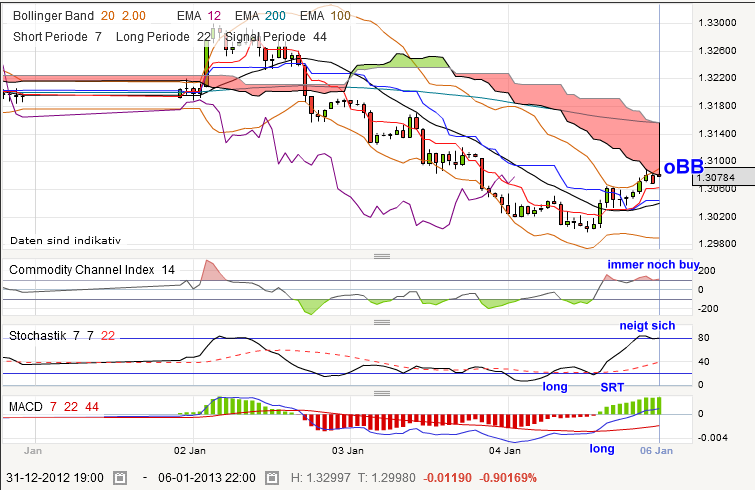Click the 1.33000 price axis label
The image size is (755, 490).
point(717,23)
